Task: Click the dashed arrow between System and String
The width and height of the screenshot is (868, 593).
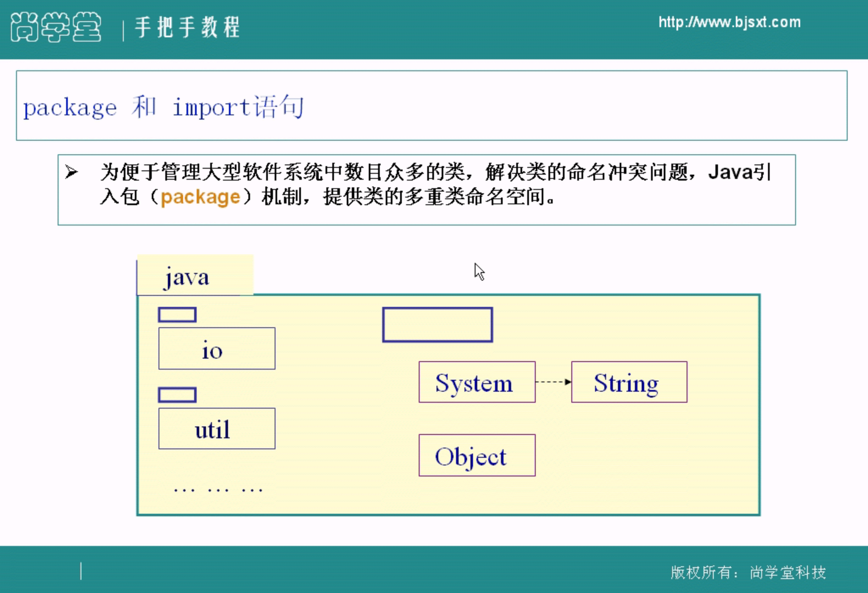Action: tap(553, 382)
